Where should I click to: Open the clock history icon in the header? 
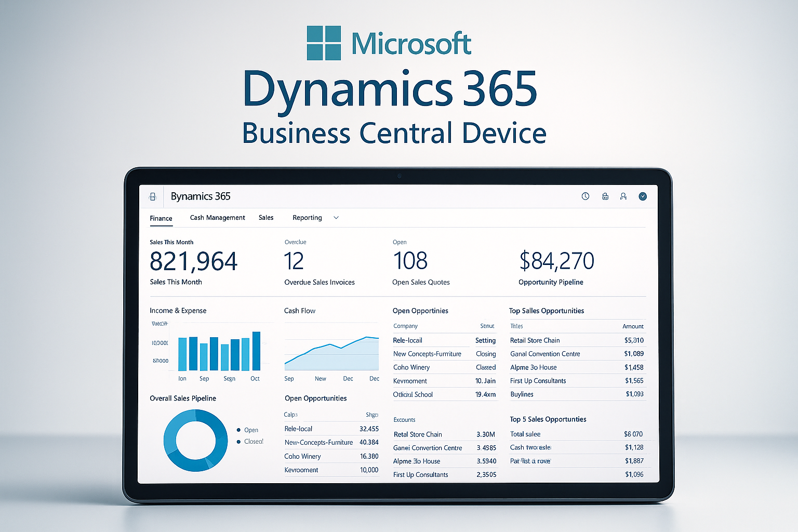tap(586, 196)
